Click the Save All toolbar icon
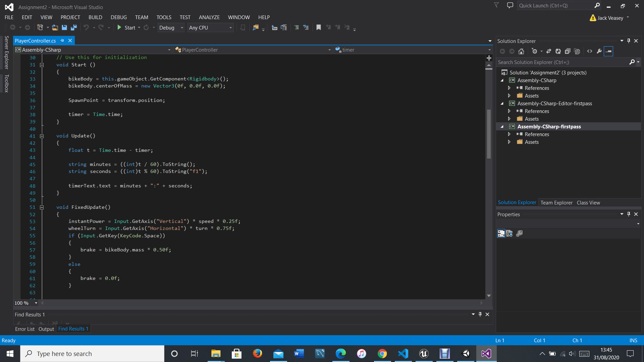Viewport: 644px width, 362px height. coord(74,27)
